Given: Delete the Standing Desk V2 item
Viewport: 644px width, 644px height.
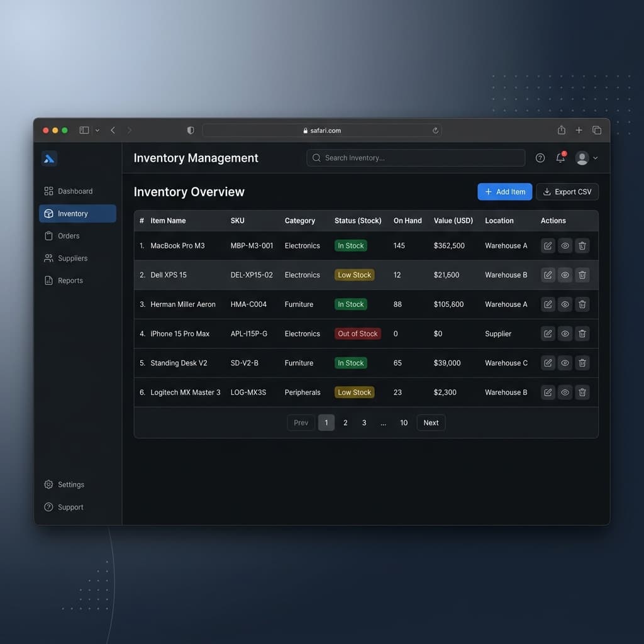Looking at the screenshot, I should [582, 363].
